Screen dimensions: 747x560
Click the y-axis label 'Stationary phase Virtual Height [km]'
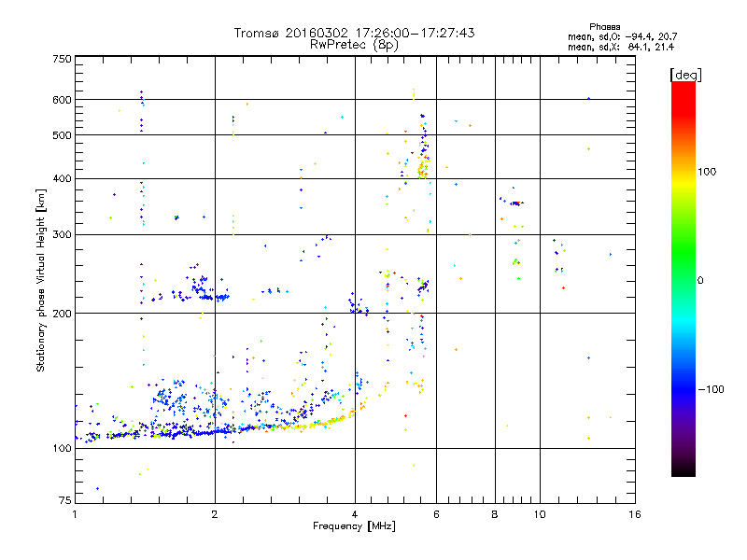(x=41, y=281)
